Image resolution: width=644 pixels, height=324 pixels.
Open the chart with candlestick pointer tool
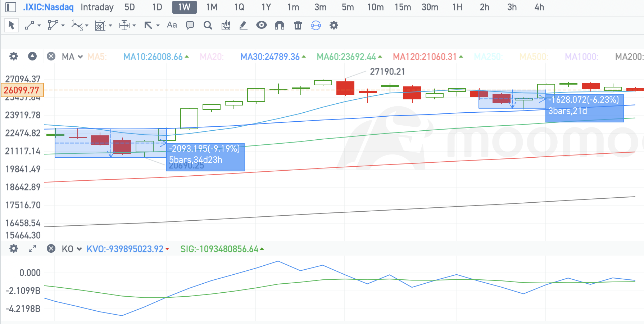[x=226, y=25]
